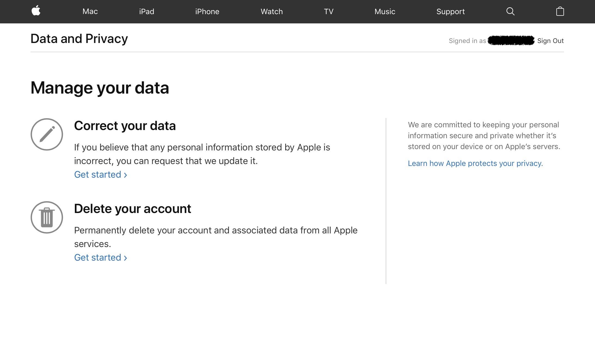Click the Manage your data heading
595x364 pixels.
[100, 88]
